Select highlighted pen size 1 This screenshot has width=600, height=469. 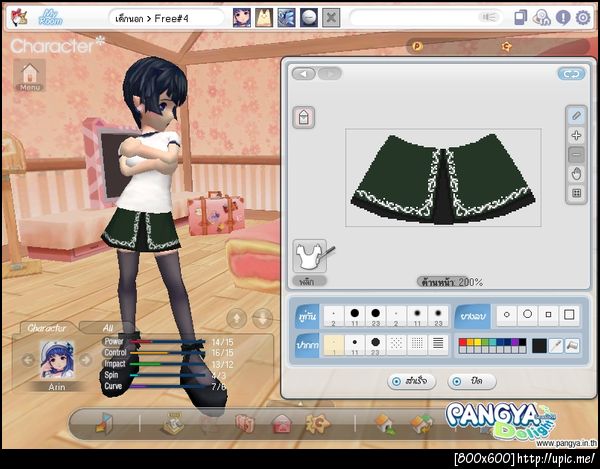(x=334, y=345)
